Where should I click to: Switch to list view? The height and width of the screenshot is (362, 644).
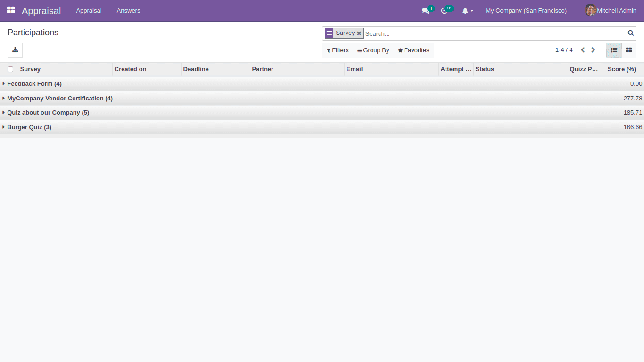click(x=614, y=50)
